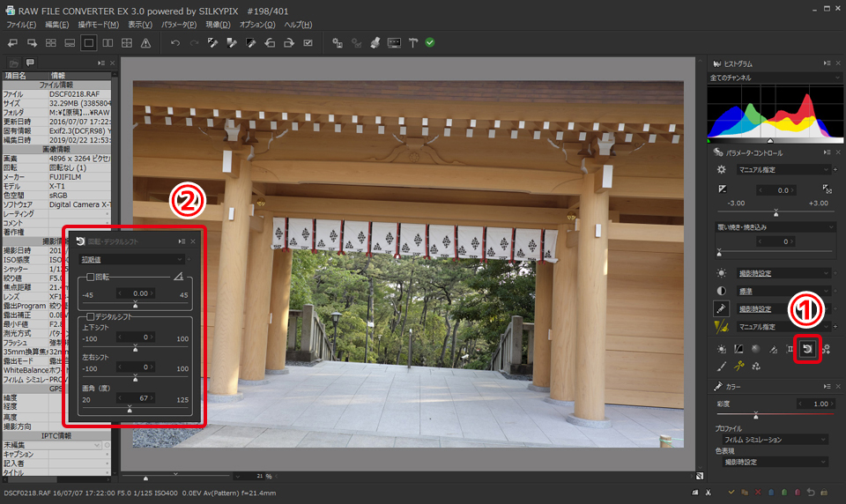Viewport: 846px width, 504px height.
Task: Click the print icon in toolbar
Action: click(375, 42)
